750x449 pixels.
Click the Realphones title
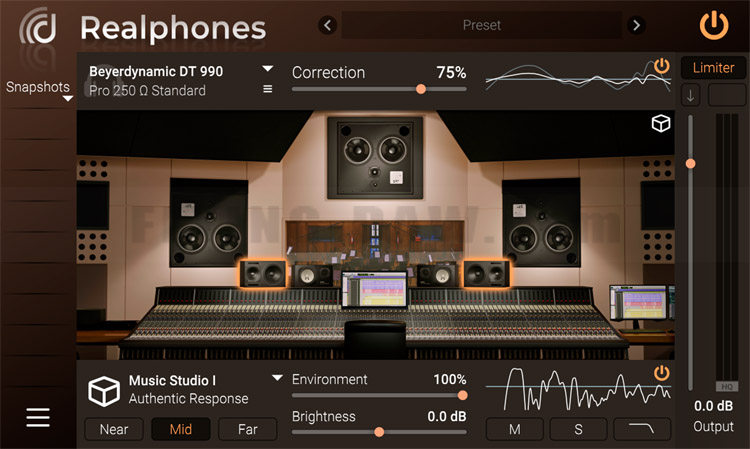point(173,29)
